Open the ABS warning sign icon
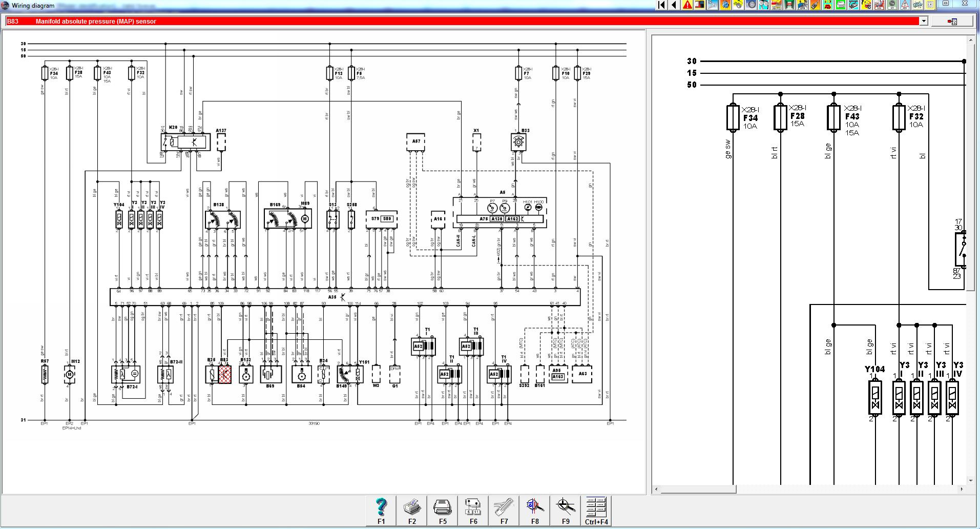Screen dimensions: 980x529 tap(905, 5)
